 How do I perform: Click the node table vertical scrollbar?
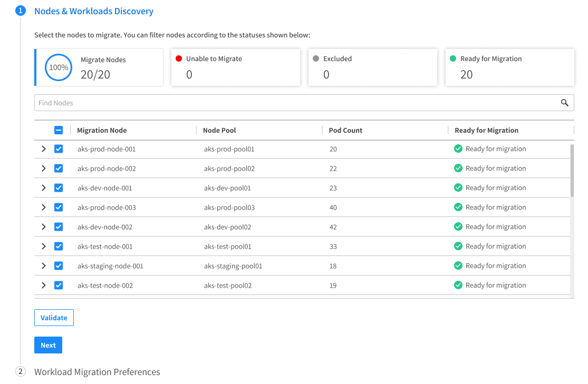pyautogui.click(x=572, y=170)
